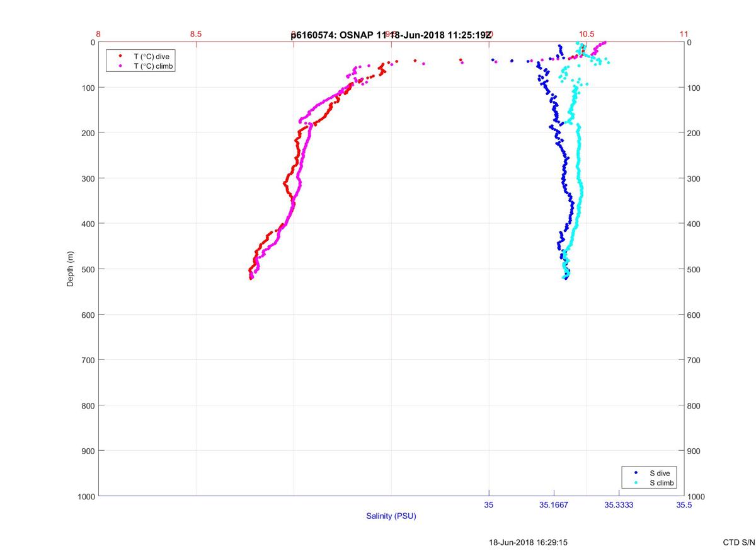Click the '200' tick on right depth axis
The width and height of the screenshot is (756, 558).
click(x=694, y=133)
